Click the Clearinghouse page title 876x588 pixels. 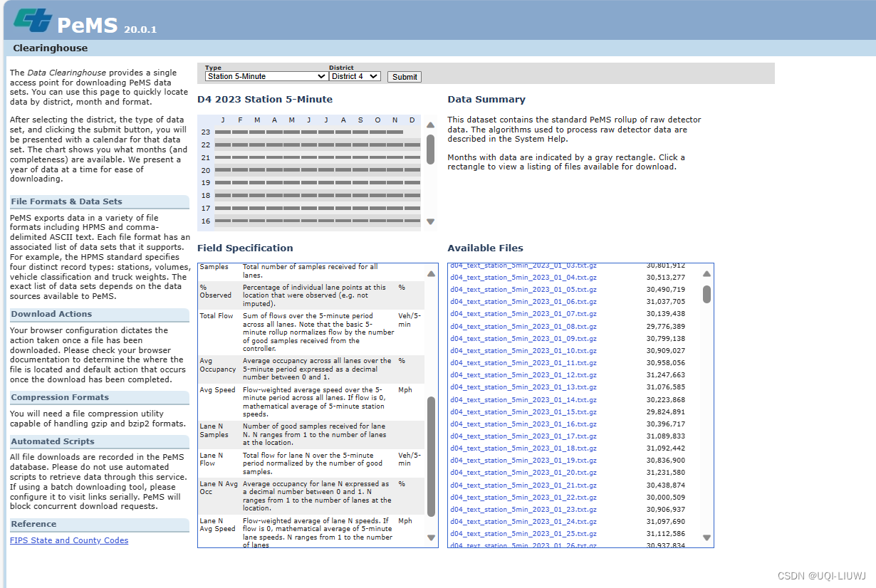pyautogui.click(x=51, y=48)
